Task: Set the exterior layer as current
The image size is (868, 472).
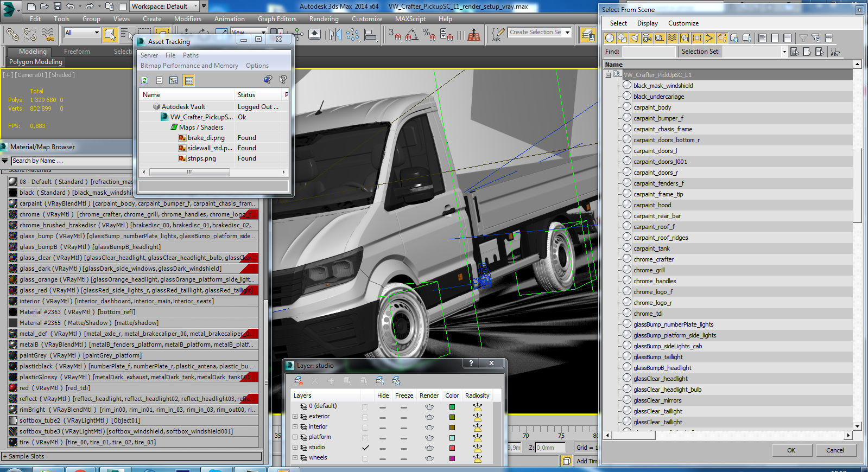Action: [x=365, y=417]
